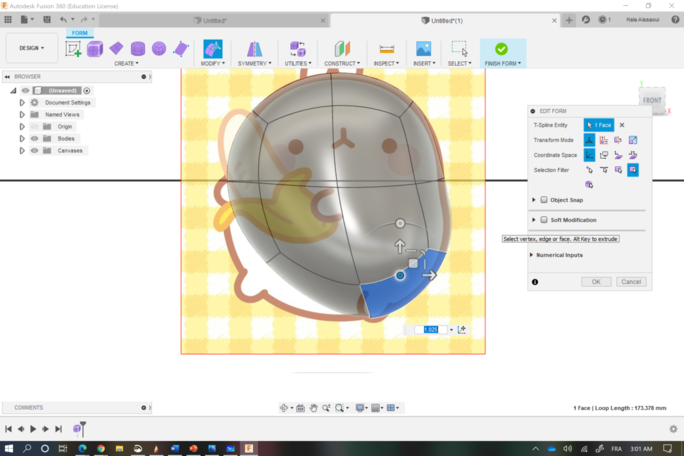This screenshot has width=684, height=456.
Task: Toggle visibility of the Unsaved root component
Action: click(x=25, y=90)
